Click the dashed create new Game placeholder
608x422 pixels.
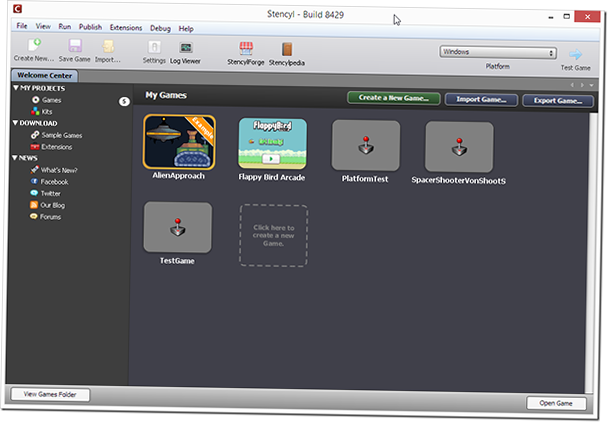(x=274, y=235)
